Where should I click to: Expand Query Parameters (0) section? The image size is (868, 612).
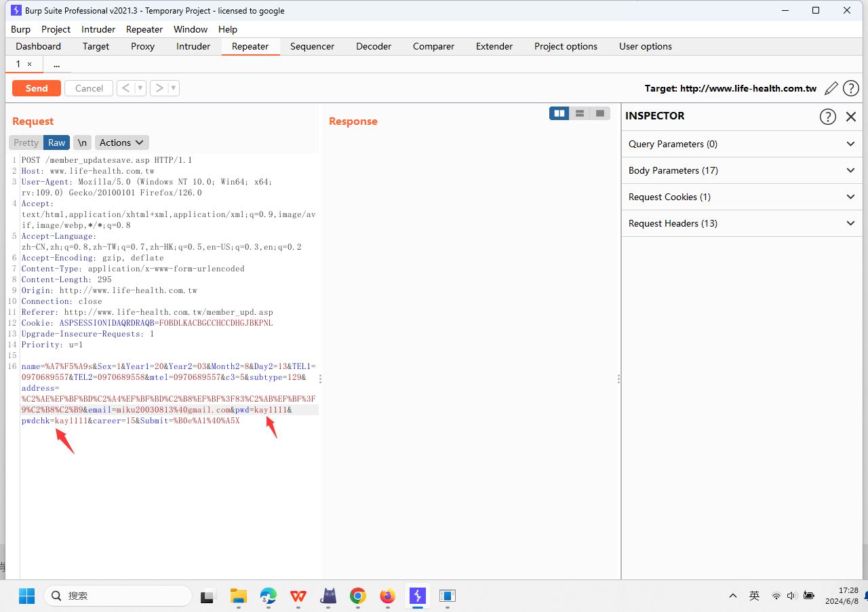742,144
